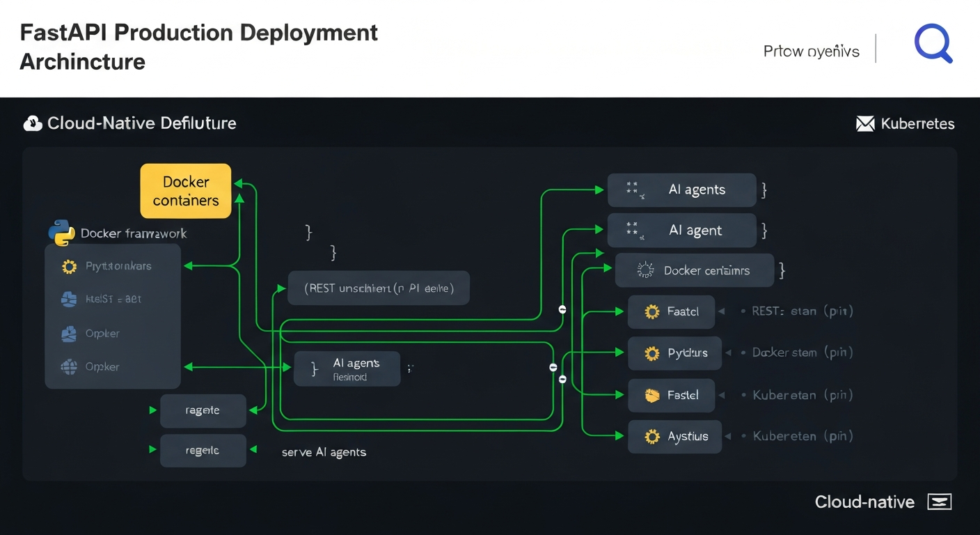Click the sparkle icon in the singular "AI agent" node
The height and width of the screenshot is (535, 980).
click(633, 231)
